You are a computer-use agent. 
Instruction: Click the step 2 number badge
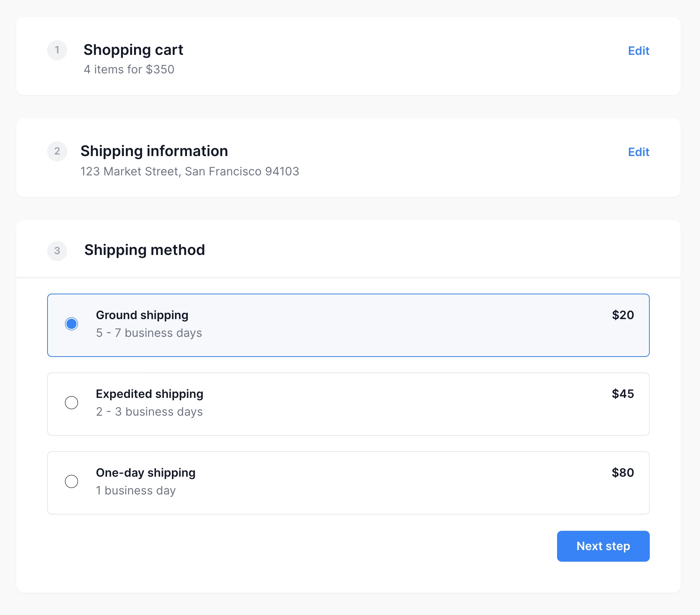click(57, 151)
